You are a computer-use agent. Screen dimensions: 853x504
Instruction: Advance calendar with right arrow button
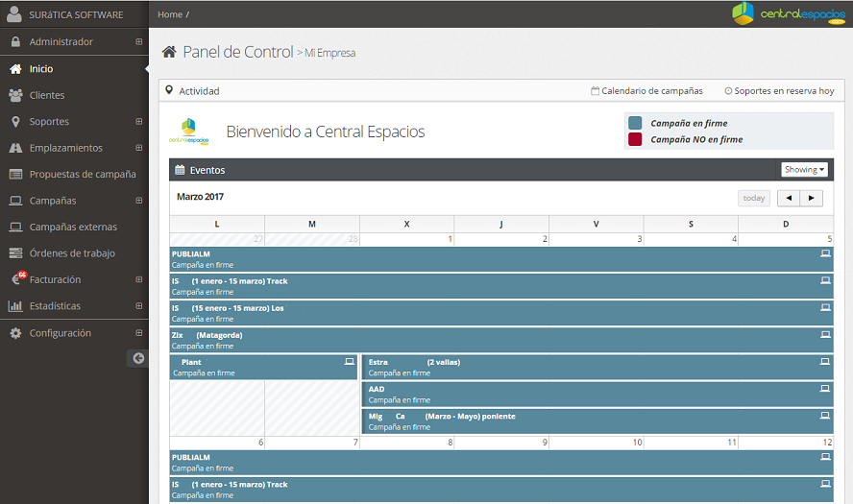812,198
